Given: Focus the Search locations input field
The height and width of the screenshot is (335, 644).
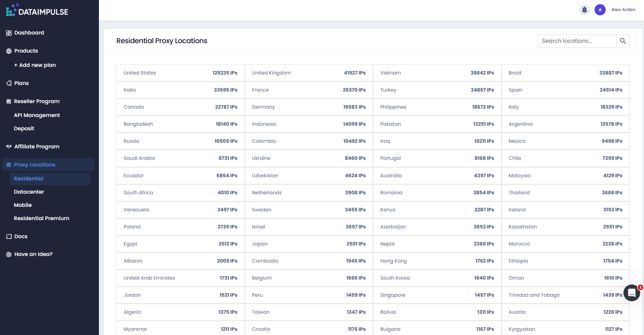Looking at the screenshot, I should click(x=577, y=41).
